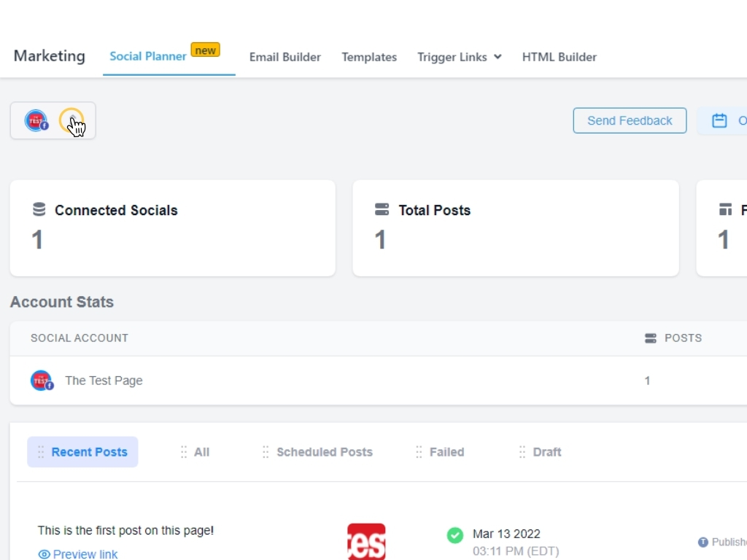Show All posts tab
The height and width of the screenshot is (560, 747).
[x=196, y=452]
